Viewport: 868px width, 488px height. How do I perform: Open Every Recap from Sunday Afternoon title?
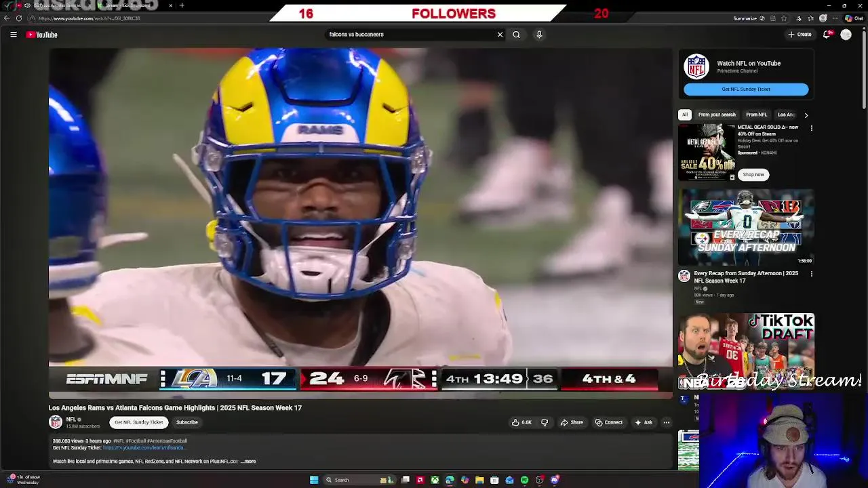point(746,277)
